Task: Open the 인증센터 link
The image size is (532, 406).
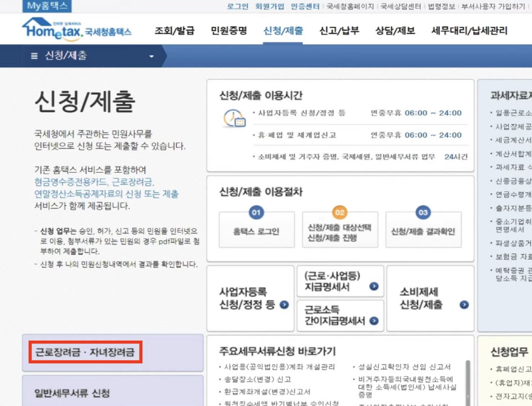Action: click(305, 6)
